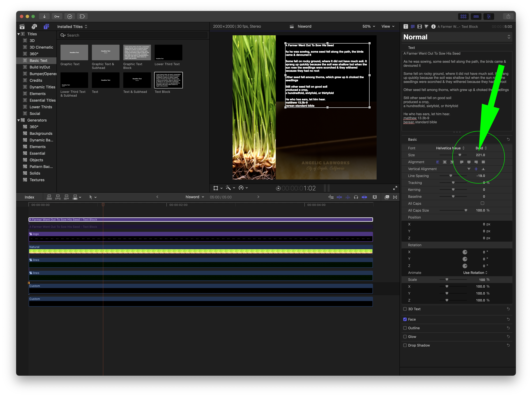Image resolution: width=532 pixels, height=397 pixels.
Task: Click the Share export icon
Action: pyautogui.click(x=508, y=16)
